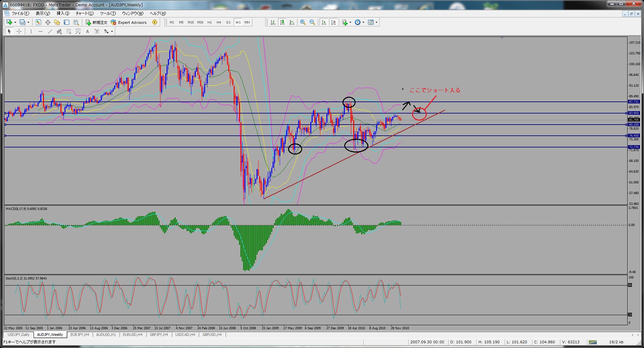Open the EURUSD,H4 chart tab
This screenshot has height=348, width=644.
coord(133,335)
